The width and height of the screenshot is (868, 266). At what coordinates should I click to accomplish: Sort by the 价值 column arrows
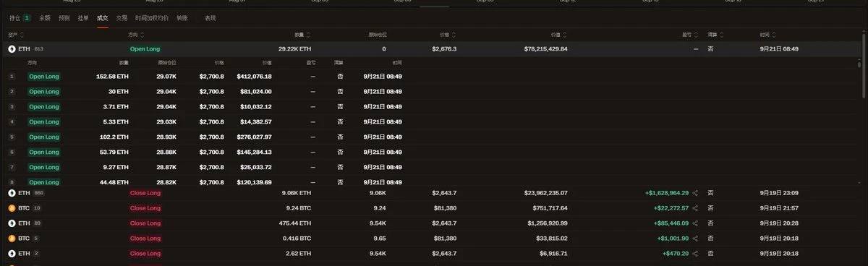[566, 35]
